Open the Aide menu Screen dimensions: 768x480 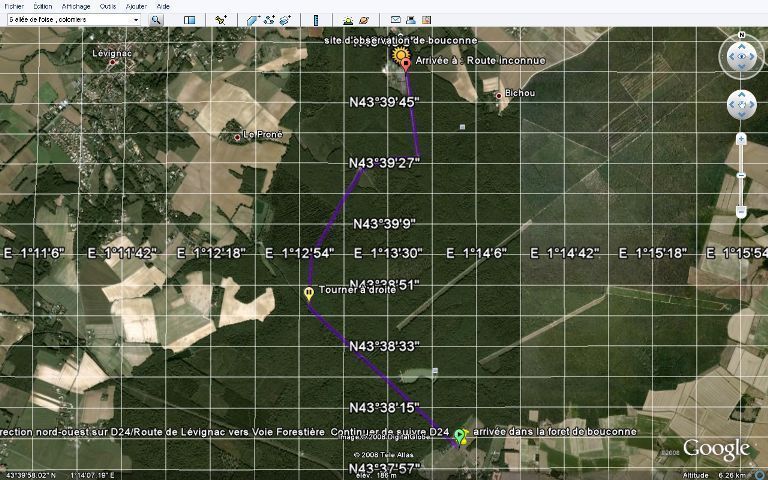(163, 6)
